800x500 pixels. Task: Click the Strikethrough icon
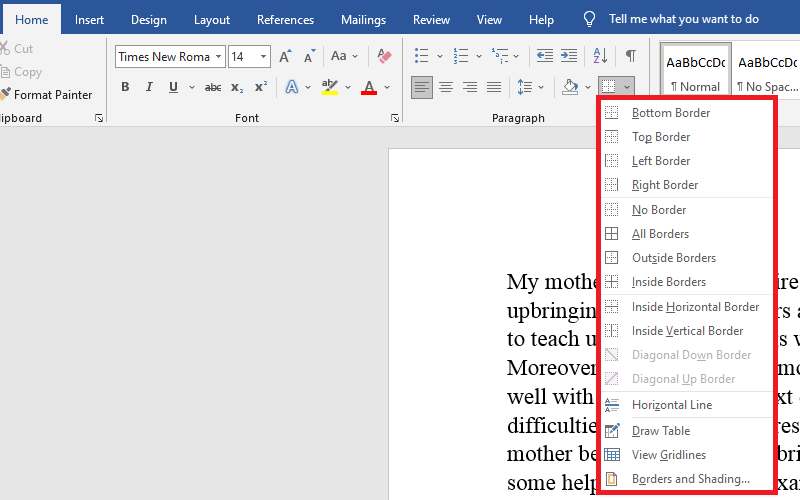click(x=213, y=87)
